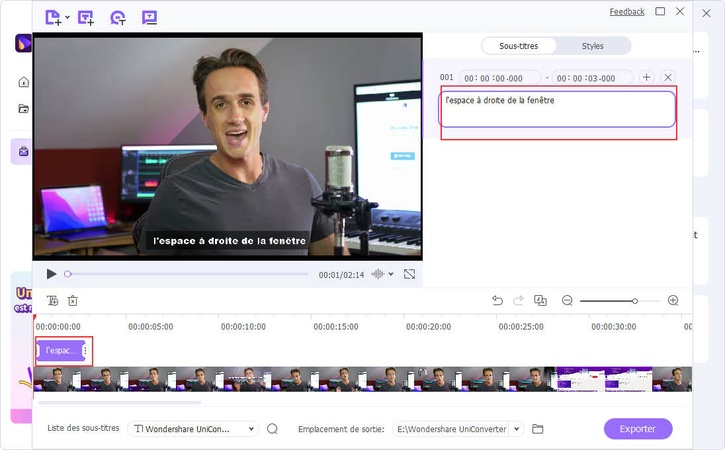Click the subtitle search magnifier icon
Screen dimensions: 725x450
272,429
